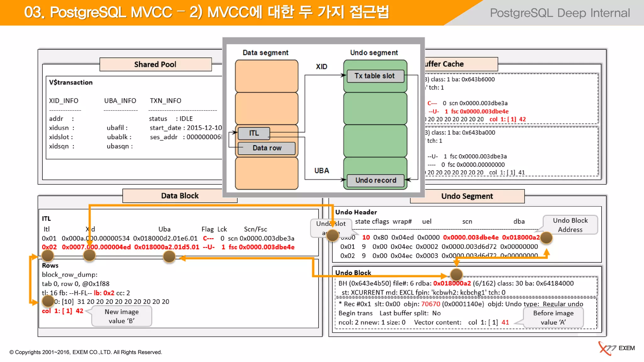Click the 'XID_INFO' column header
The image size is (644, 362).
[x=64, y=101]
